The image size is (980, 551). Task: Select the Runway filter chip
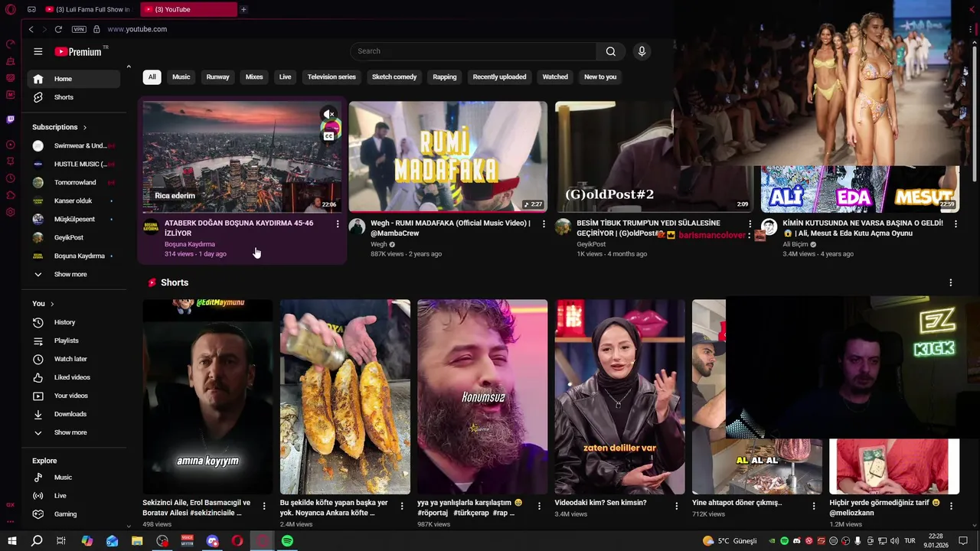(217, 77)
